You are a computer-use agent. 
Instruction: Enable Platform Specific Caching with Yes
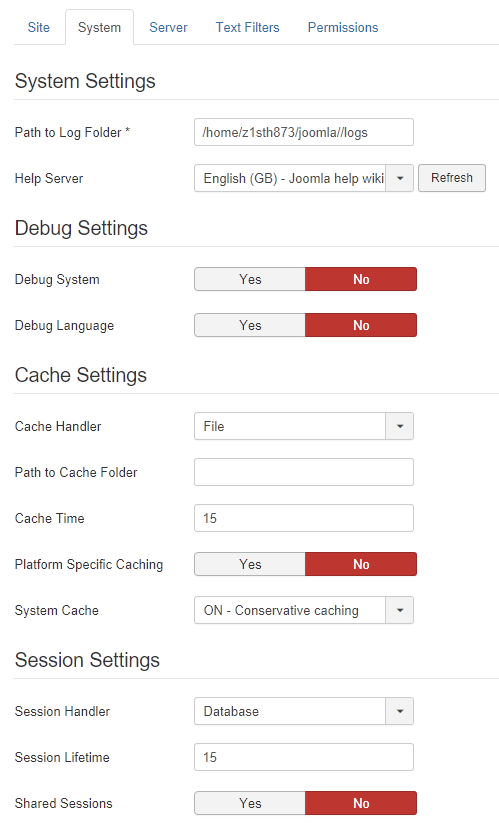[x=250, y=564]
